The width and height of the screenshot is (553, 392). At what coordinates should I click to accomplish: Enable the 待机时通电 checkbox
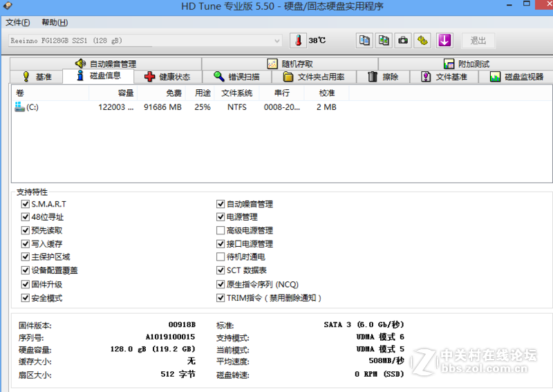[221, 257]
